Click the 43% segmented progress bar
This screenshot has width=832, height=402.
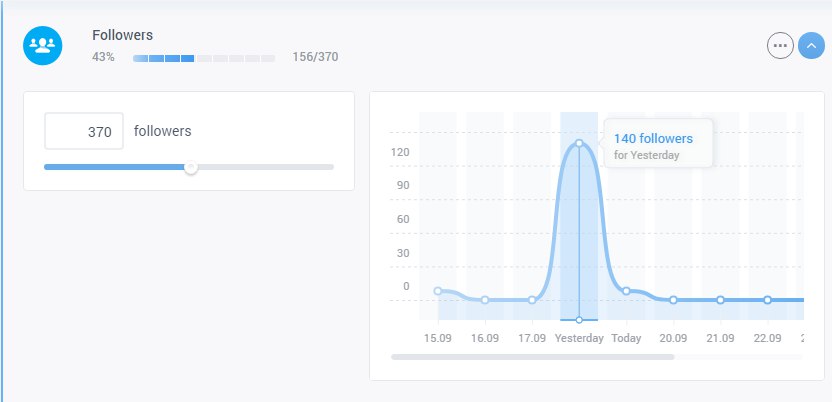pyautogui.click(x=203, y=58)
